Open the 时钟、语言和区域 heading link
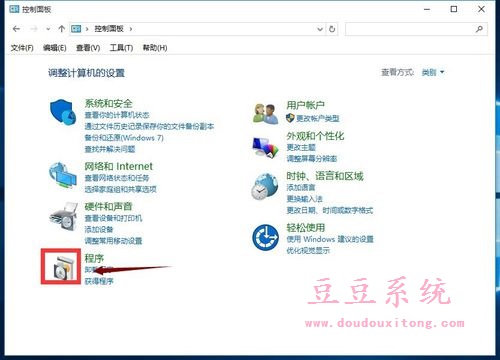 (325, 176)
